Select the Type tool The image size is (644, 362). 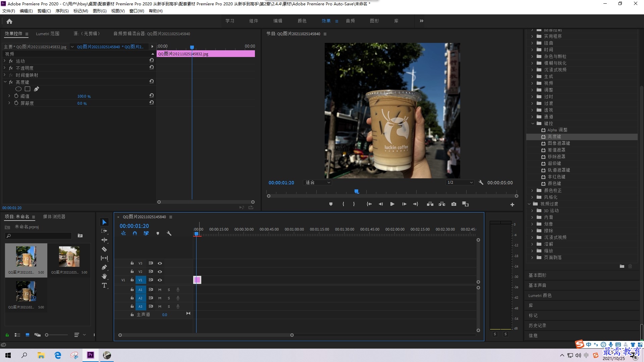pyautogui.click(x=104, y=285)
